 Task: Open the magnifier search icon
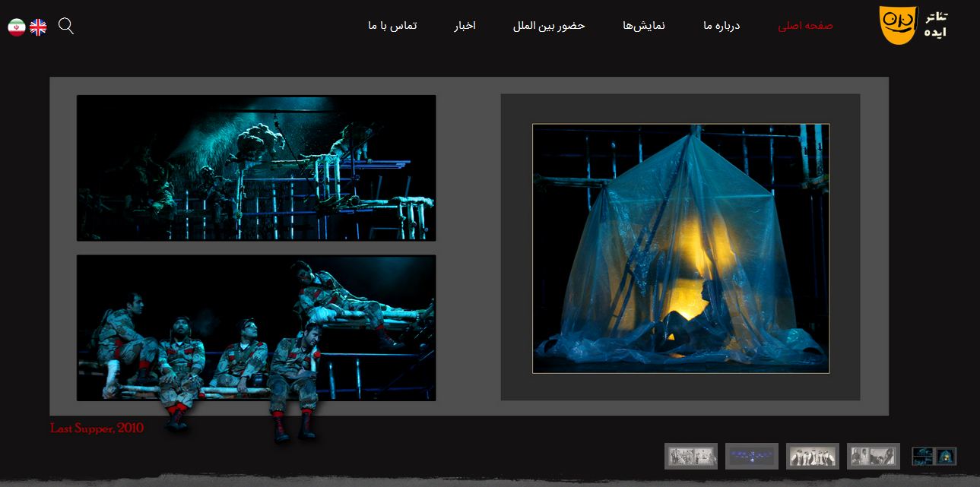click(66, 26)
